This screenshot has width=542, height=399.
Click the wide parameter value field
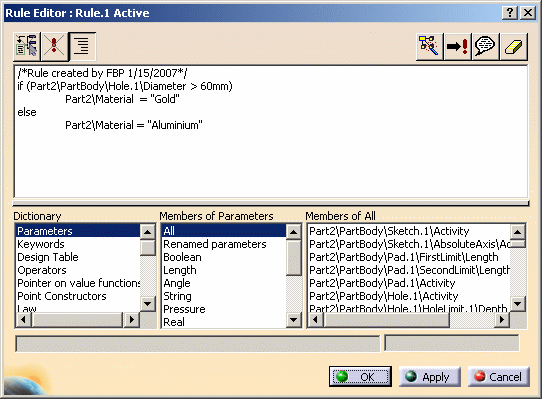pos(198,344)
